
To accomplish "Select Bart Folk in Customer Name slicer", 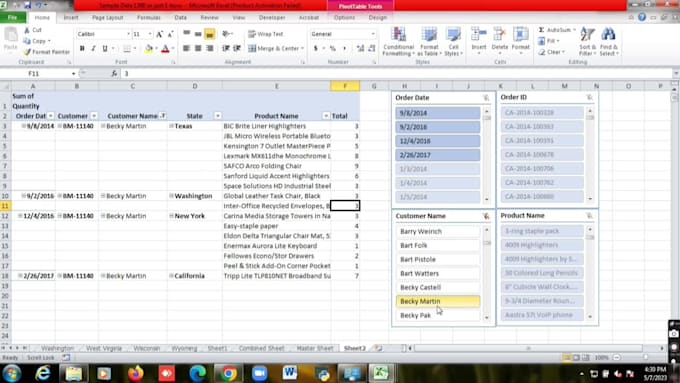I will pos(438,246).
